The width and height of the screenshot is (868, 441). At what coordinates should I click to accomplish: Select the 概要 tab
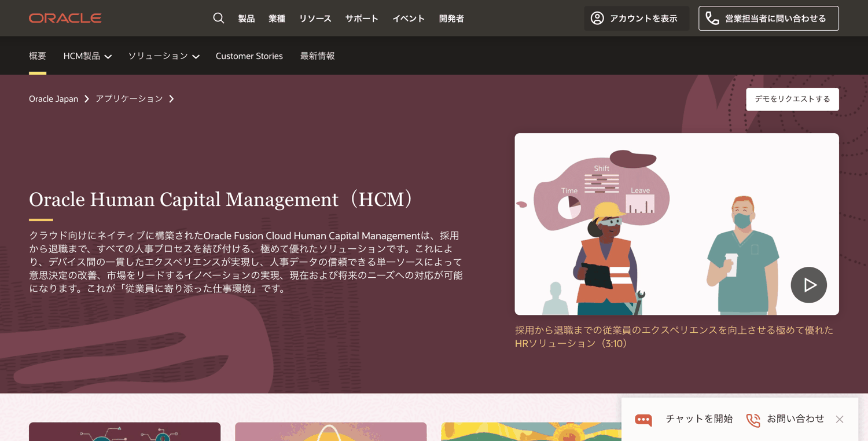[38, 56]
